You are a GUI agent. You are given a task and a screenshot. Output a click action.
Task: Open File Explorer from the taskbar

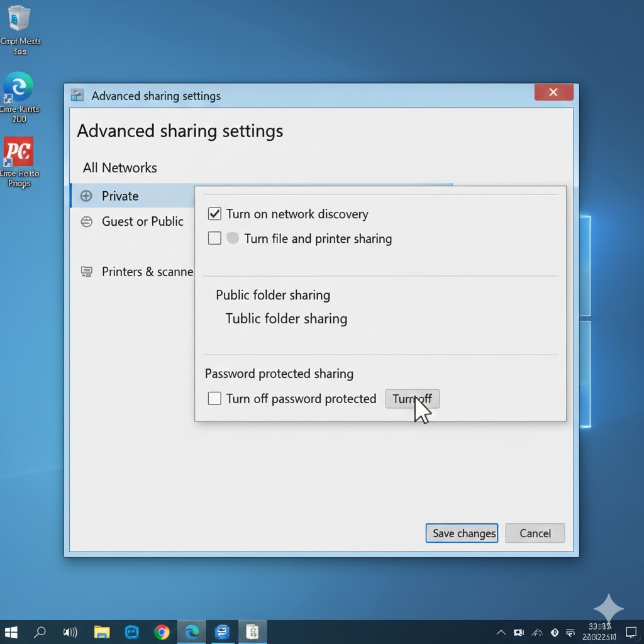click(x=102, y=631)
